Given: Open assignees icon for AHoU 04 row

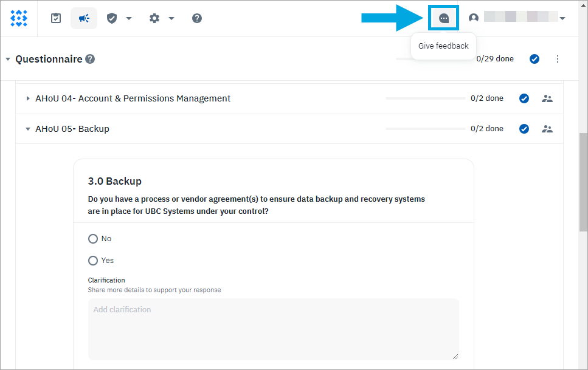Looking at the screenshot, I should [547, 98].
